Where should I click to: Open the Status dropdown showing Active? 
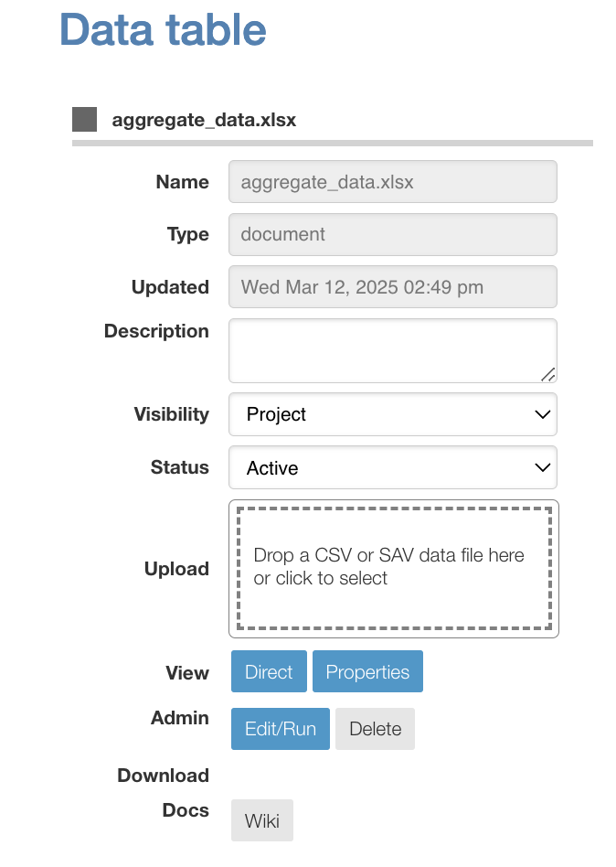pos(393,467)
